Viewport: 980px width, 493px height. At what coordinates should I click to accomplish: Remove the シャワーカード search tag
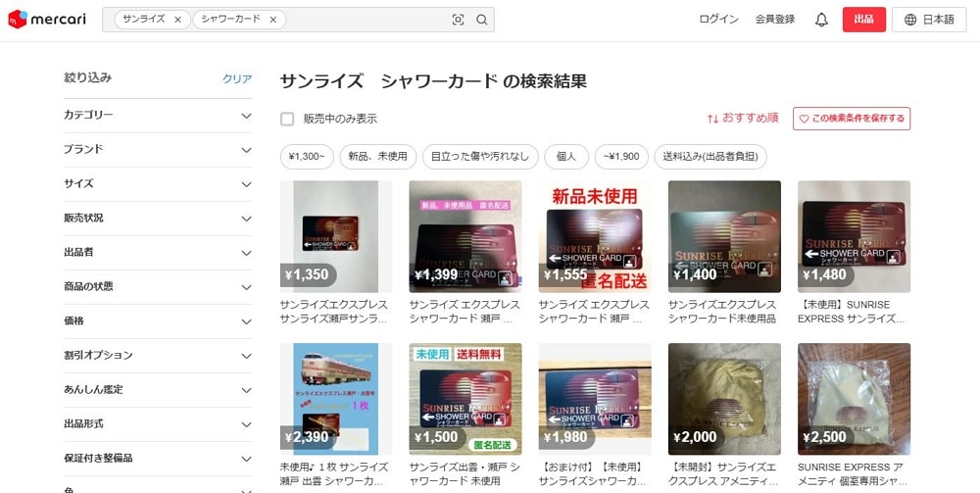click(273, 20)
